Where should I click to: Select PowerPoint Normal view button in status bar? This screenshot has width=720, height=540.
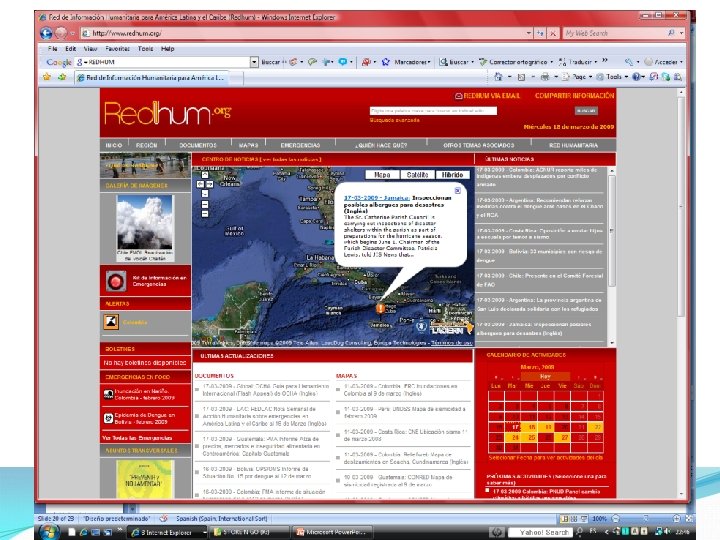tap(564, 518)
